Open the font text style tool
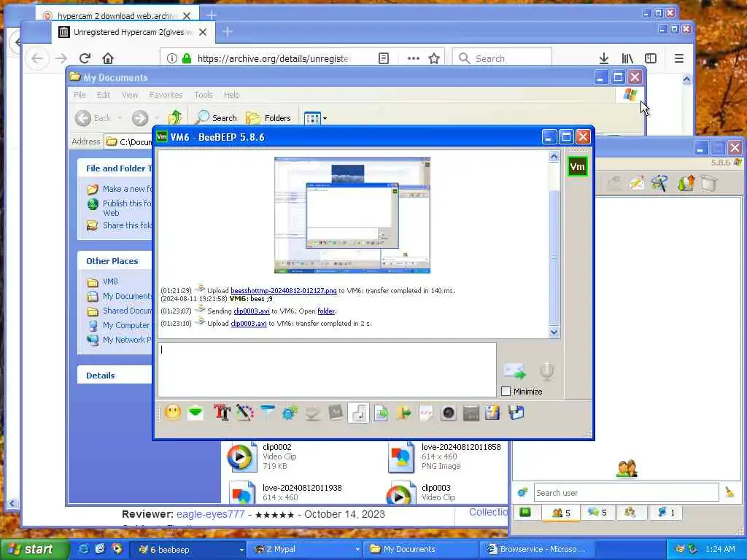This screenshot has width=747, height=560. pyautogui.click(x=222, y=413)
